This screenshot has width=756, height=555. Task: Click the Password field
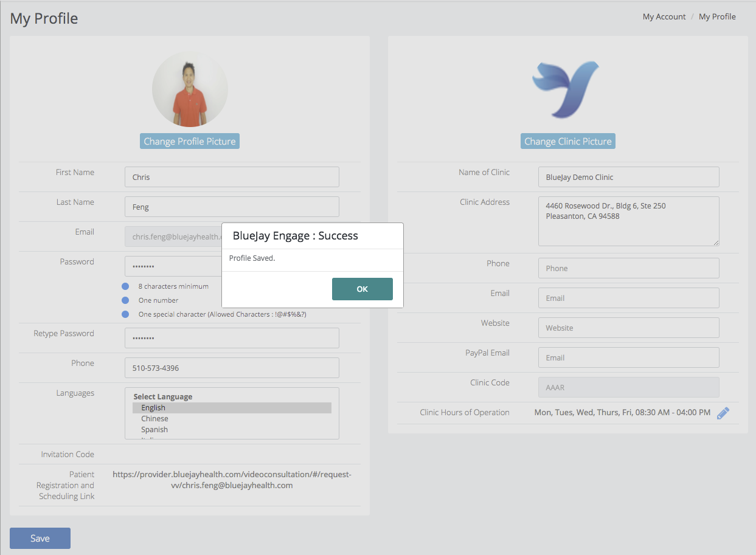pos(173,266)
